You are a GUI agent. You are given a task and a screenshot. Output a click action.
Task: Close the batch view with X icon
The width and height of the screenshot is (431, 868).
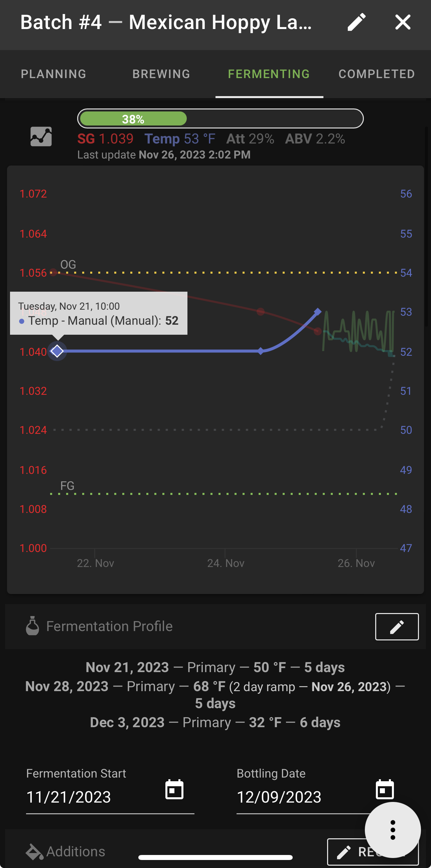tap(403, 22)
